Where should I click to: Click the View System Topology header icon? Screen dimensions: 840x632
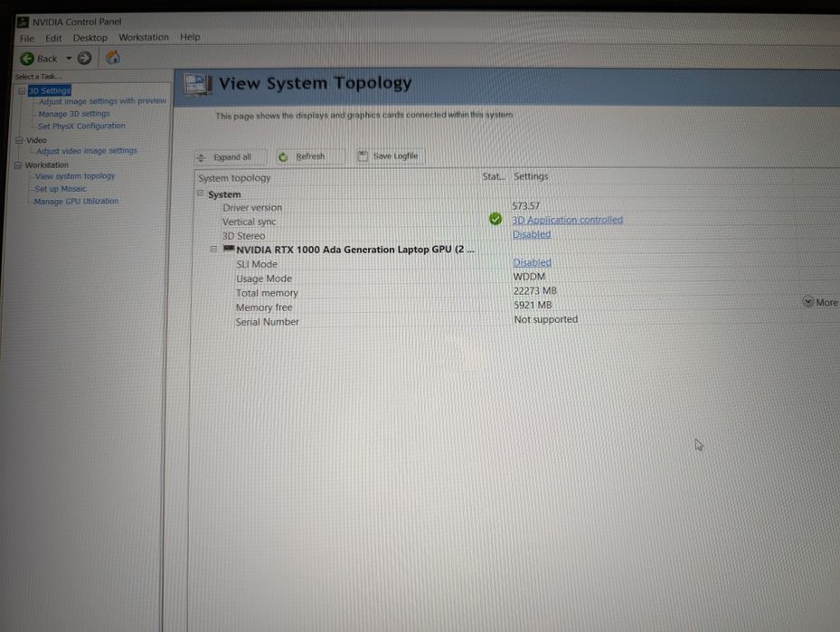(x=198, y=85)
